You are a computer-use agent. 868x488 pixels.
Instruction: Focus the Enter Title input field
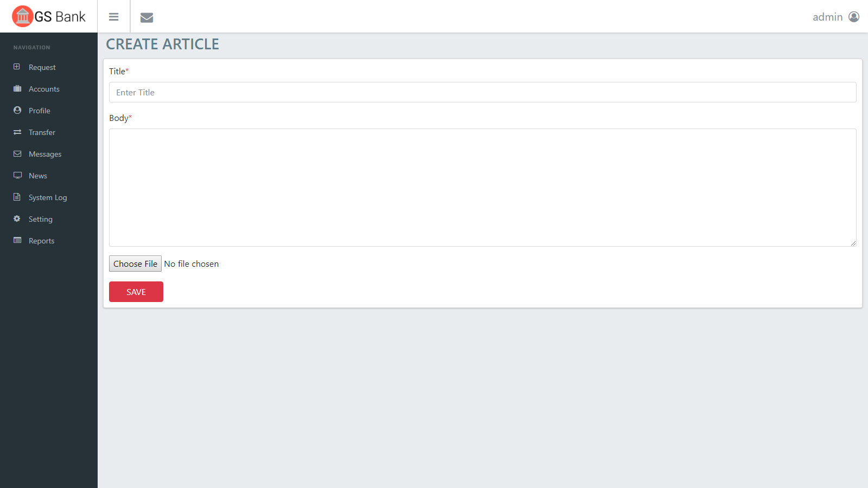click(482, 92)
